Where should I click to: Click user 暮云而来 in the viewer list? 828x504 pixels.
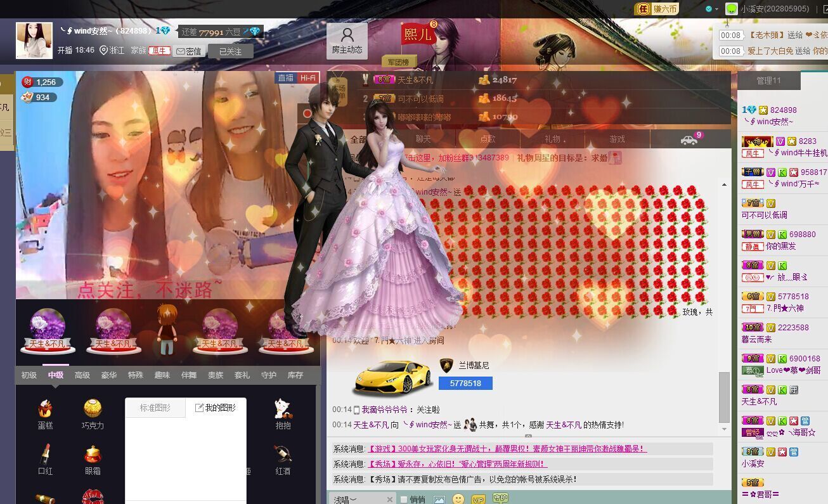(x=756, y=339)
